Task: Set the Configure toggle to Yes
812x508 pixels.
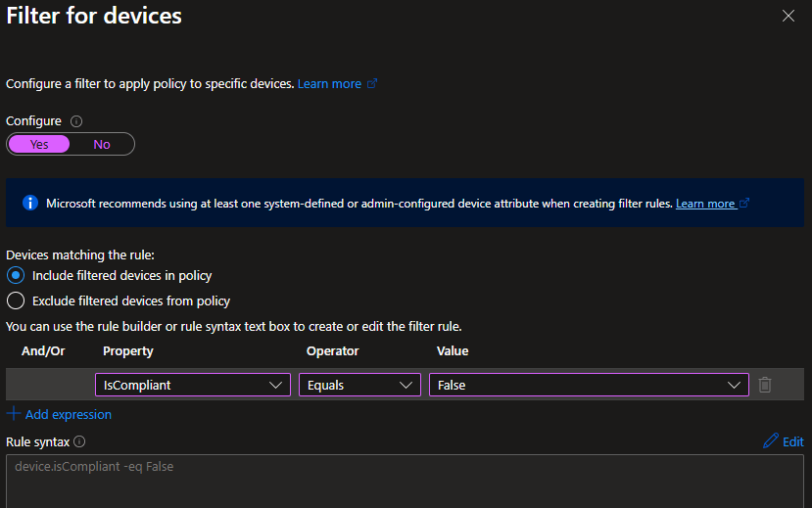Action: (39, 144)
